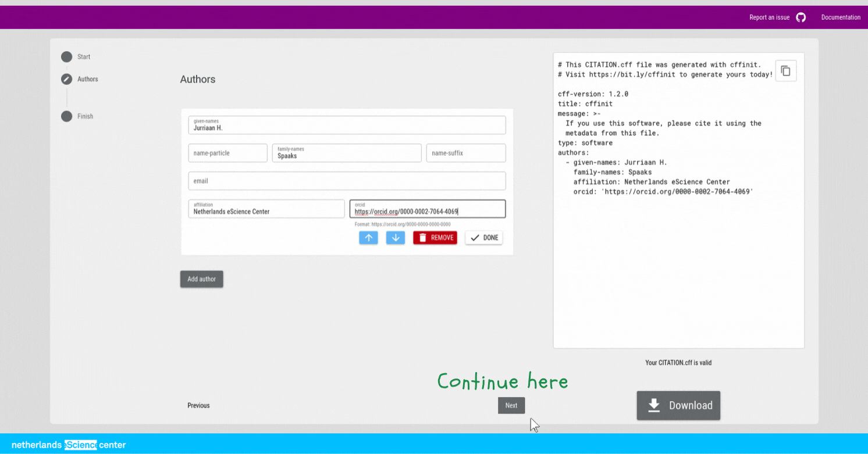The width and height of the screenshot is (868, 454).
Task: Jump to the Finish step circle
Action: [x=67, y=116]
